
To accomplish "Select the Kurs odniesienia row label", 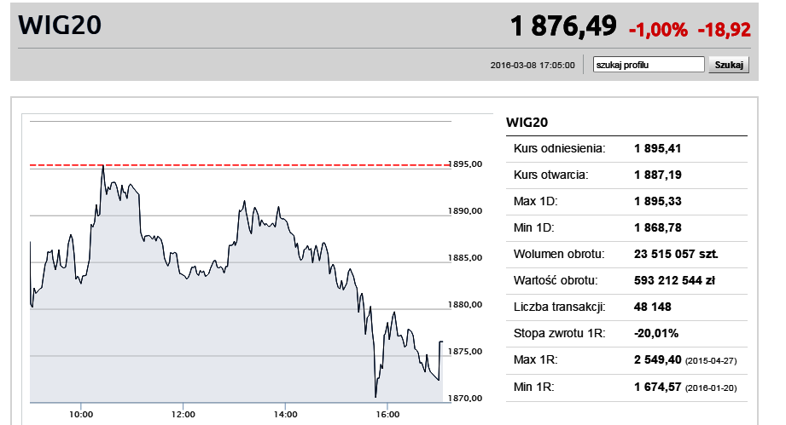I will pyautogui.click(x=559, y=149).
